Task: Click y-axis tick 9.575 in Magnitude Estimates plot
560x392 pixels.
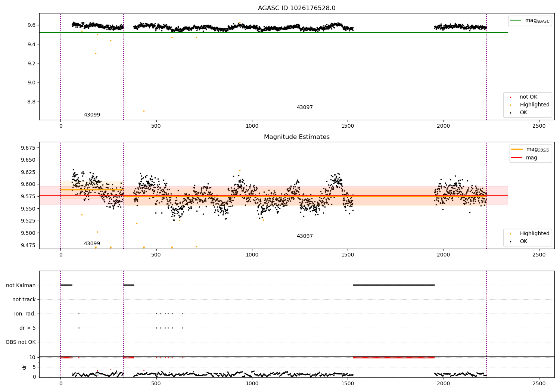Action: click(x=28, y=196)
